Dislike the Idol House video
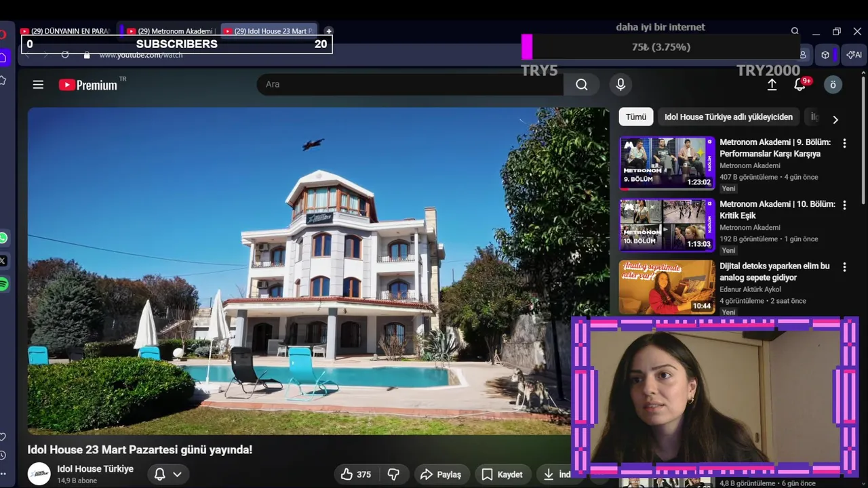Screen dimensions: 868x488 tap(393, 474)
